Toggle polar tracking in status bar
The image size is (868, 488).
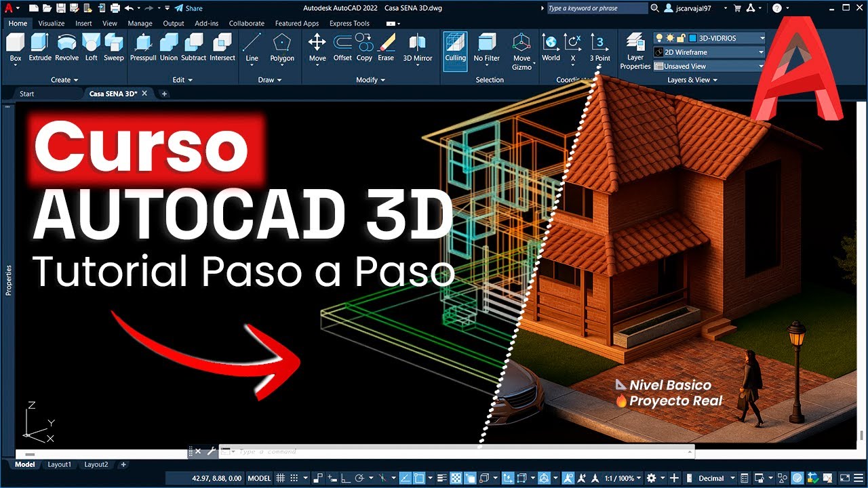coord(359,478)
